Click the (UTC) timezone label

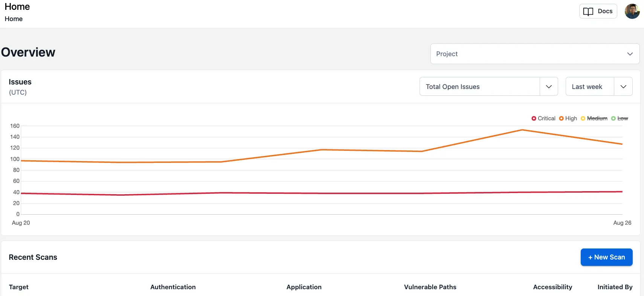tap(18, 92)
